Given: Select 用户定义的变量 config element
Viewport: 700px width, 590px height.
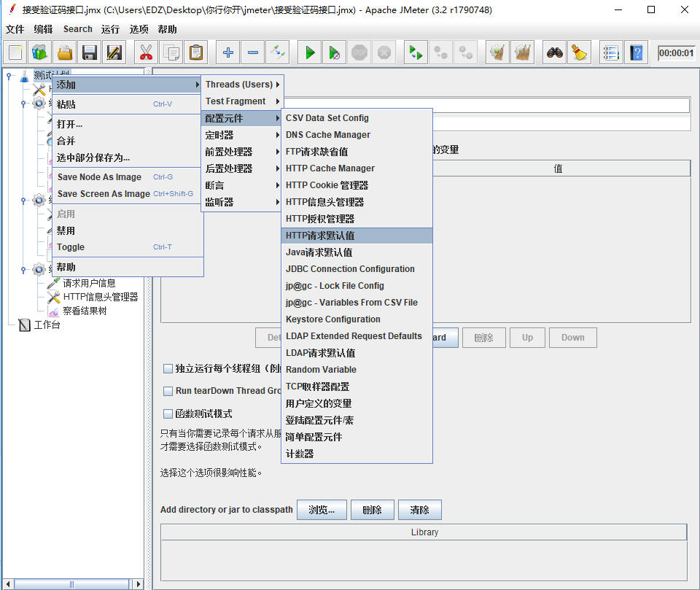Looking at the screenshot, I should [357, 404].
